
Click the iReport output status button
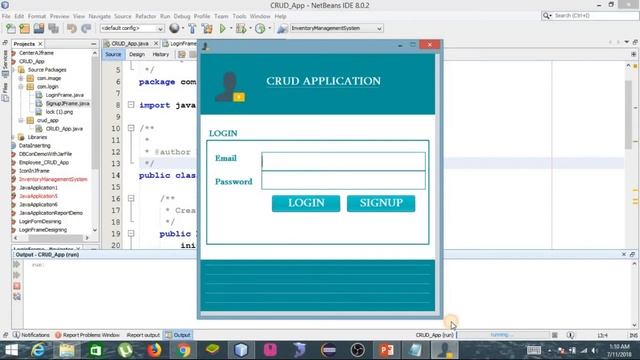point(143,335)
